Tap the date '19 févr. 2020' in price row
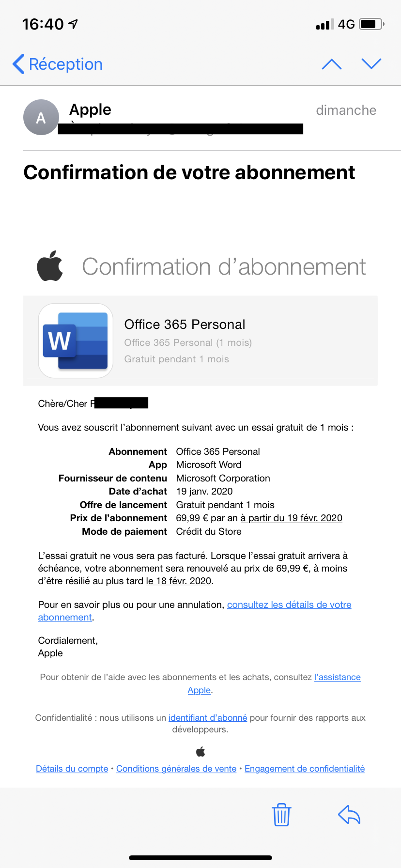This screenshot has height=868, width=401. (314, 518)
